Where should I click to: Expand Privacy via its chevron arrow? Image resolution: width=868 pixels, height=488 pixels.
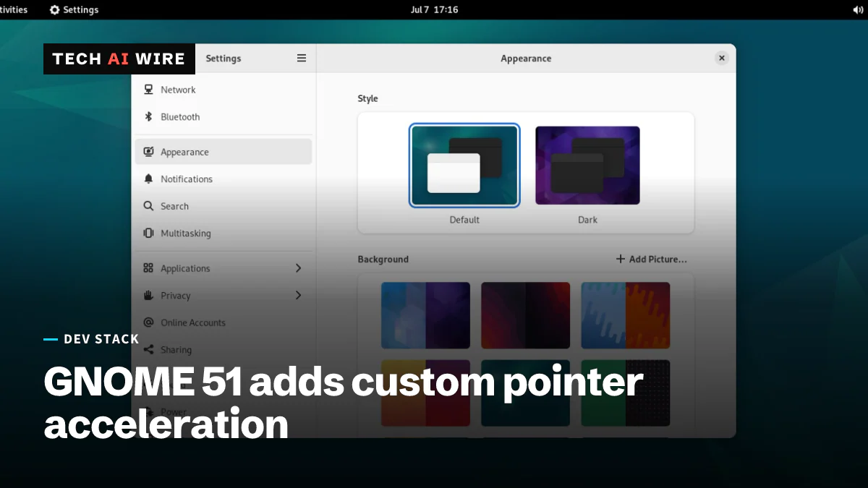click(x=298, y=295)
